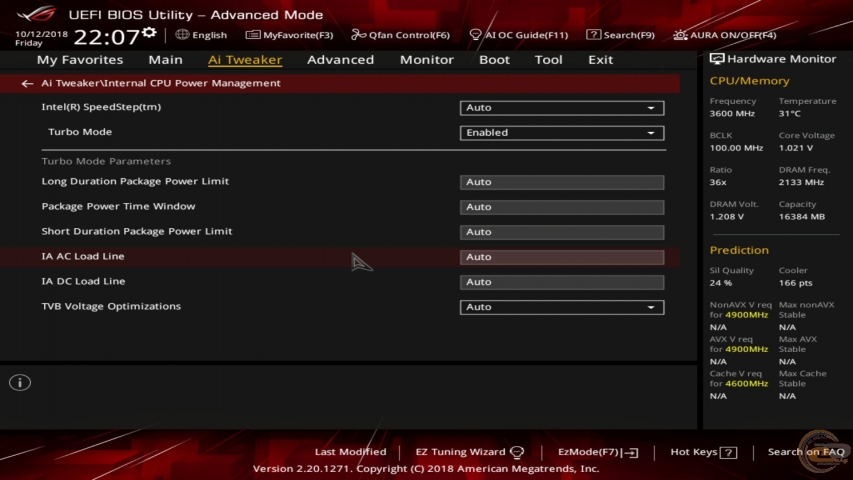Click the 16384 MB capacity value

pos(801,217)
